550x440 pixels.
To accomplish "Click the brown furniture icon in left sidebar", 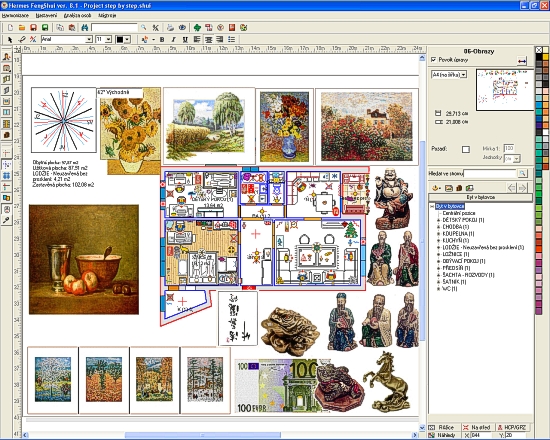I will coord(6,135).
